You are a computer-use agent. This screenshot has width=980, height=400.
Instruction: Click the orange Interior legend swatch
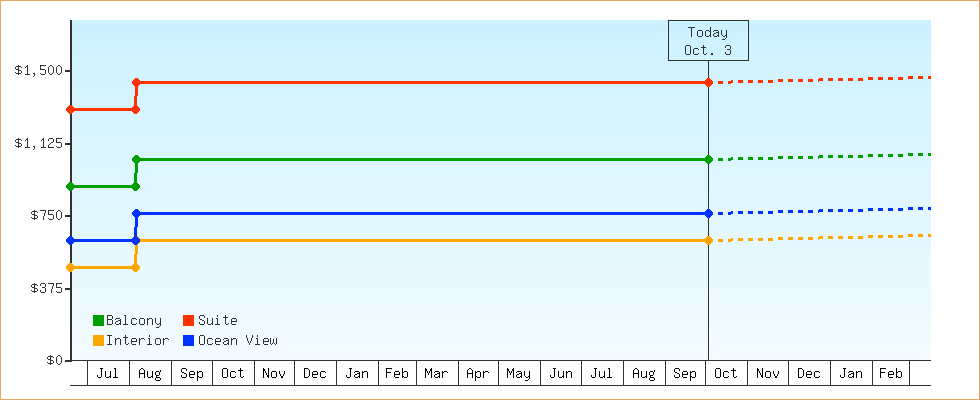(x=98, y=341)
